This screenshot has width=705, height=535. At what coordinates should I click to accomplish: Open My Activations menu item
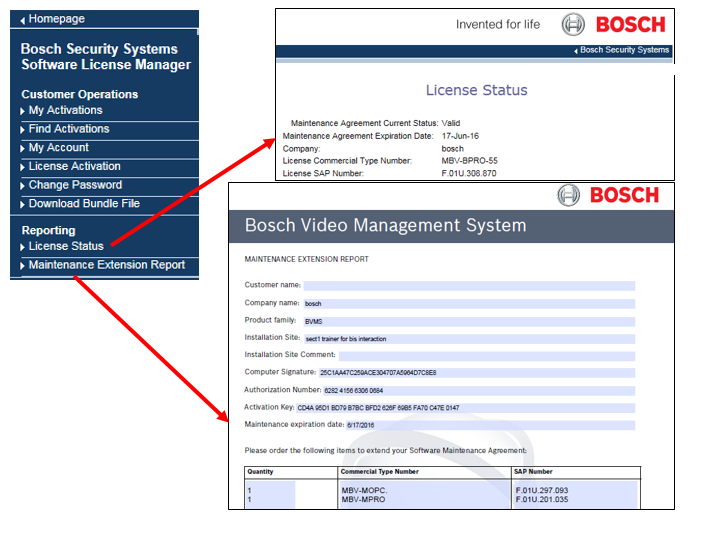coord(65,110)
